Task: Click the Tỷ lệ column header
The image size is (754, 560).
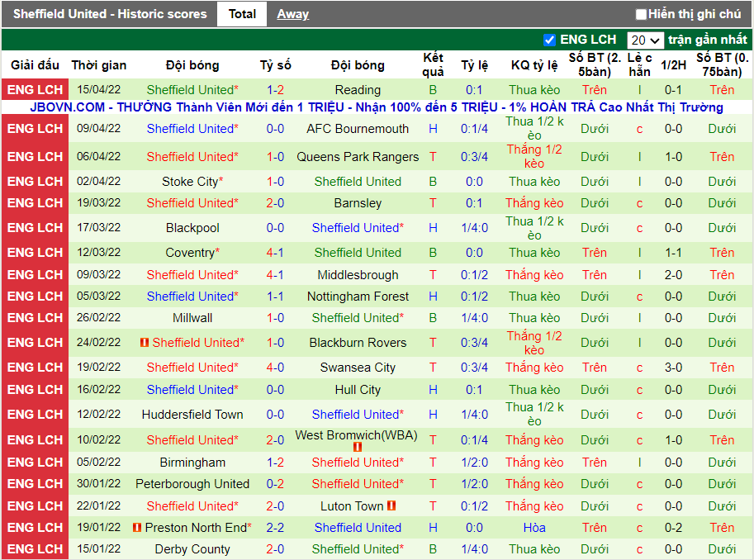Action: click(x=474, y=65)
